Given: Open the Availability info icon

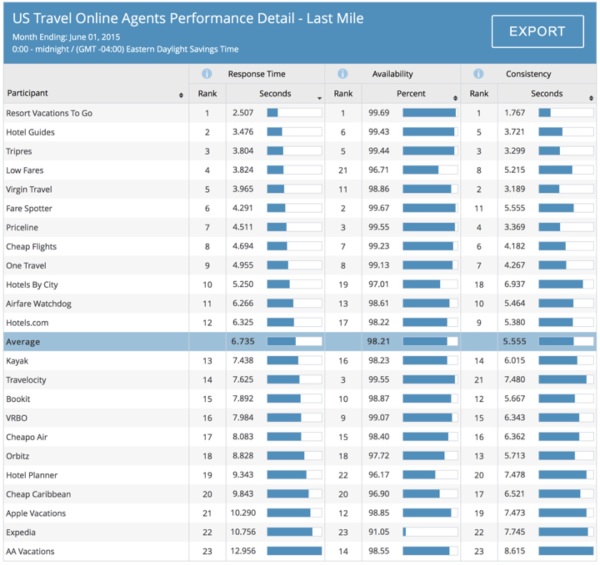Looking at the screenshot, I should (x=342, y=74).
